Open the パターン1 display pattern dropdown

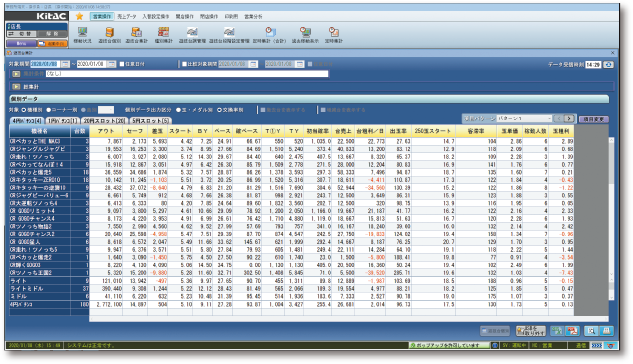point(524,119)
